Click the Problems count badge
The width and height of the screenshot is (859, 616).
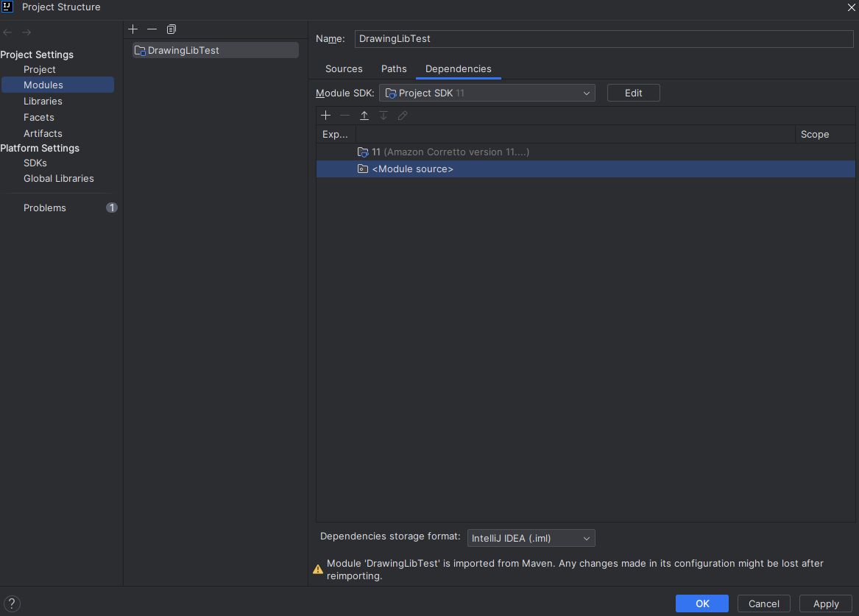[112, 208]
